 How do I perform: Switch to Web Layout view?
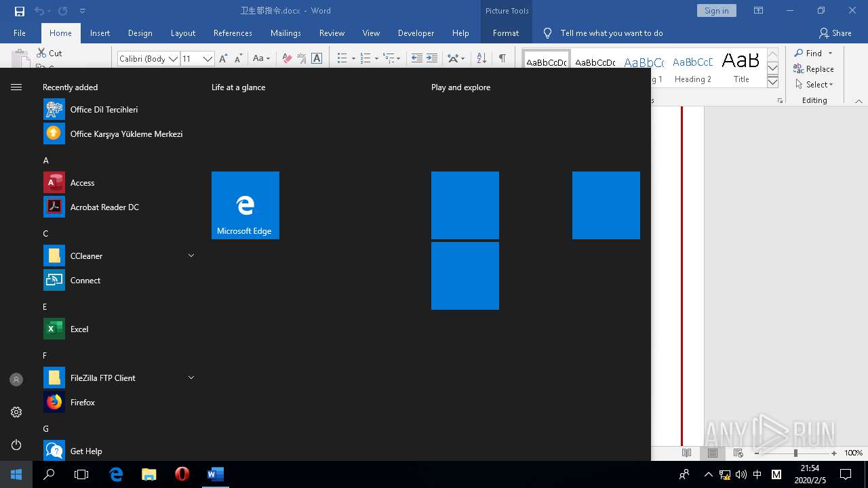738,453
